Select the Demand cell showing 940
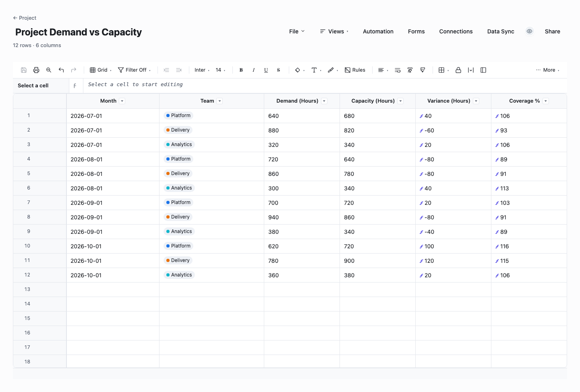Viewport: 580px width, 392px height. tap(302, 217)
